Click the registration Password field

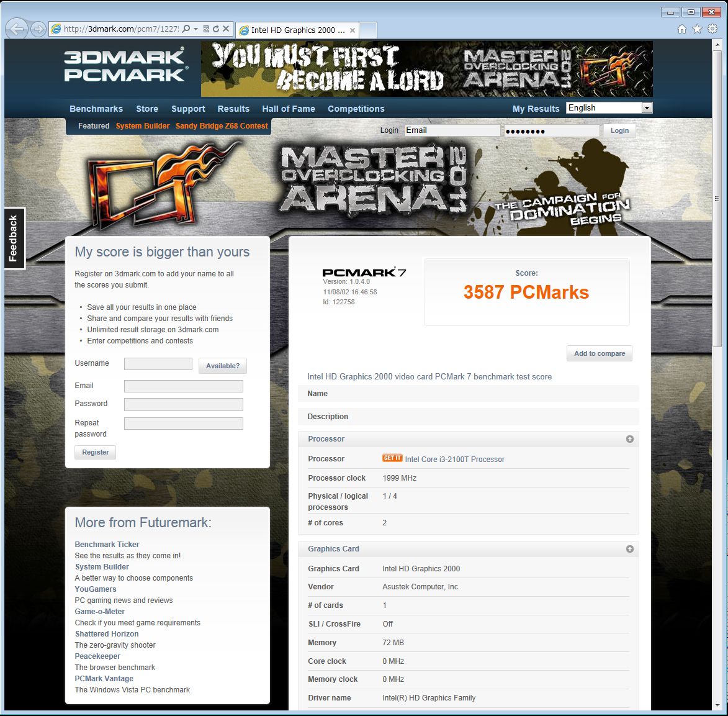[x=183, y=404]
